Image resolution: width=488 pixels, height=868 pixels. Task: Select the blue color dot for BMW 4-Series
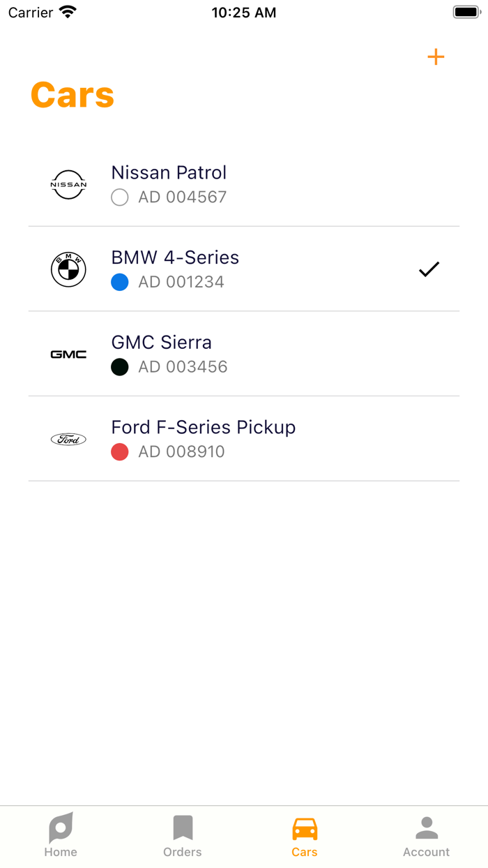(119, 282)
